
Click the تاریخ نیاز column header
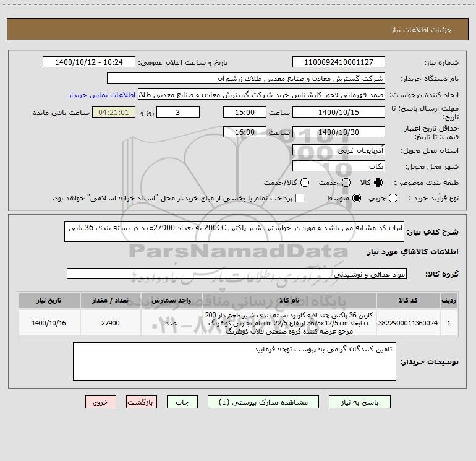point(49,300)
